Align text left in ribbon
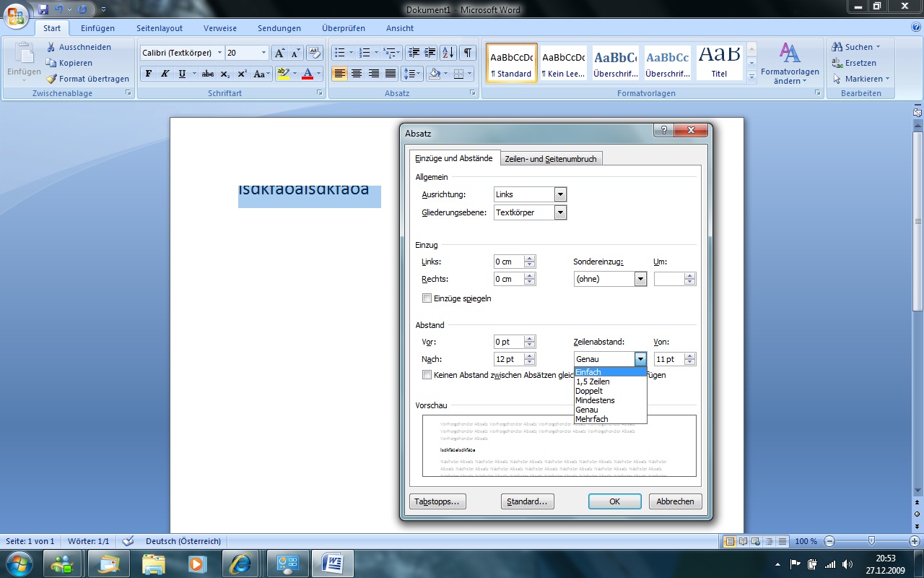The height and width of the screenshot is (578, 924). tap(339, 74)
